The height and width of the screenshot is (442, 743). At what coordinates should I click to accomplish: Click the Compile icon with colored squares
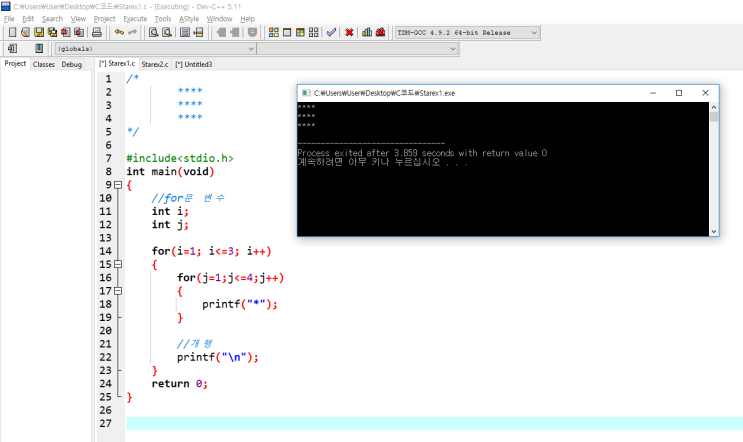tap(273, 32)
